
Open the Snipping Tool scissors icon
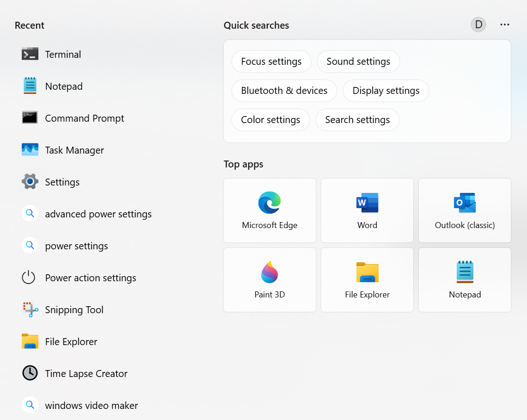tap(30, 309)
